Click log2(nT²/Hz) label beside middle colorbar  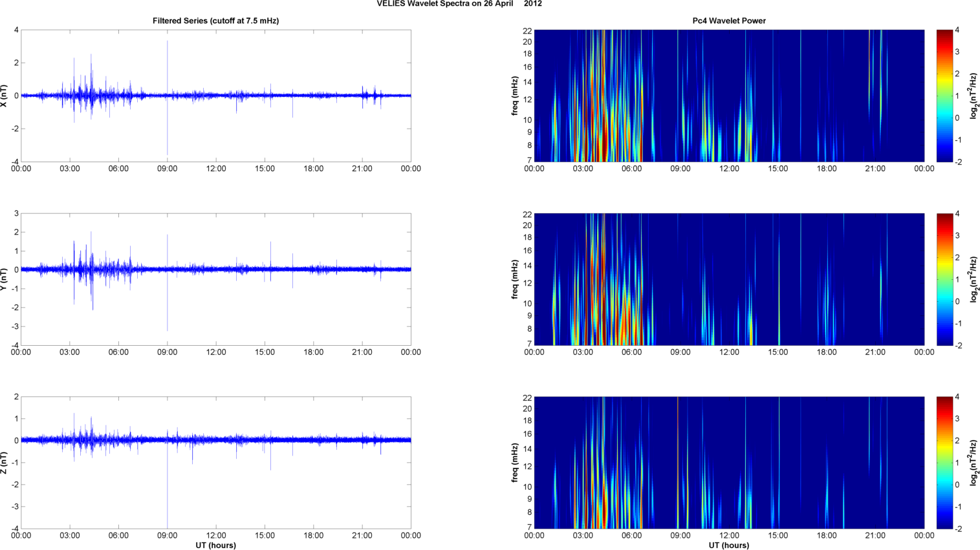(x=974, y=279)
